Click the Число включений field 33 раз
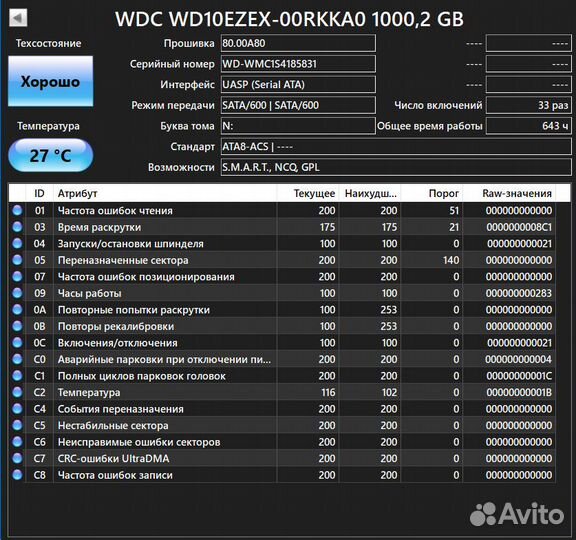Image resolution: width=576 pixels, height=540 pixels. [529, 105]
